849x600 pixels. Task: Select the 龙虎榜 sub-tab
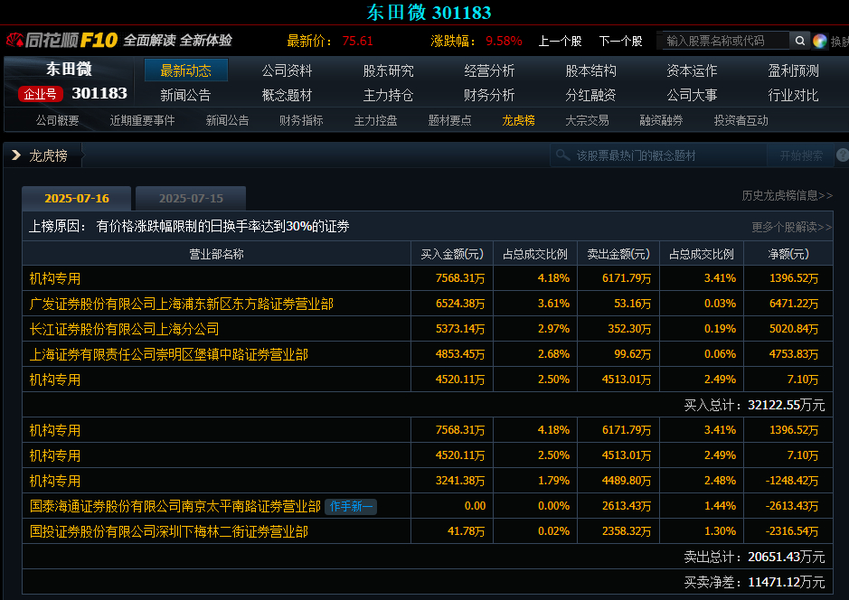519,120
